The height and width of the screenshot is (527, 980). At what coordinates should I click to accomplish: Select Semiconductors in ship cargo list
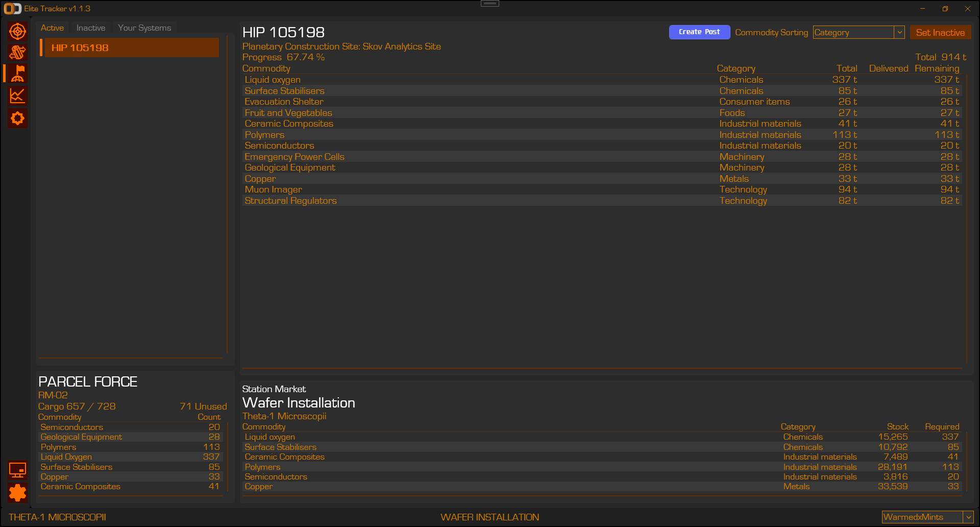[131, 427]
